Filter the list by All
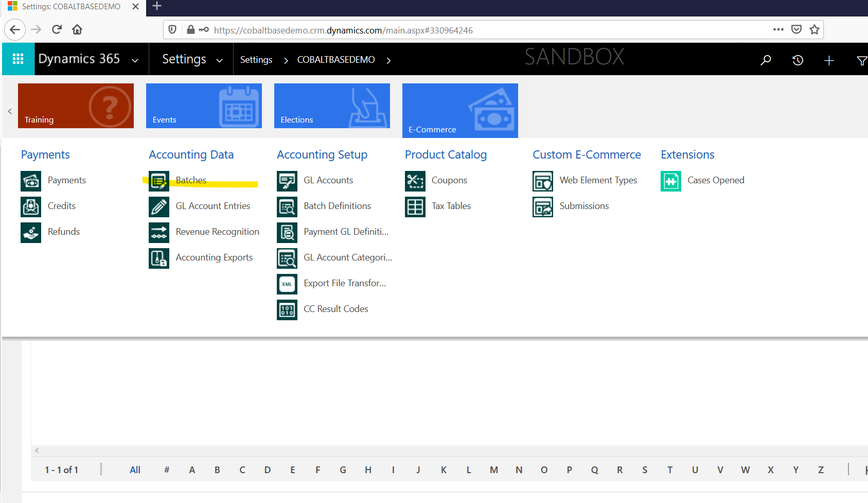 click(135, 470)
